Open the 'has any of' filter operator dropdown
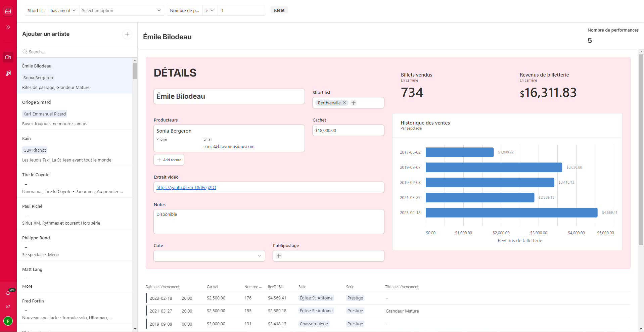 [x=63, y=11]
